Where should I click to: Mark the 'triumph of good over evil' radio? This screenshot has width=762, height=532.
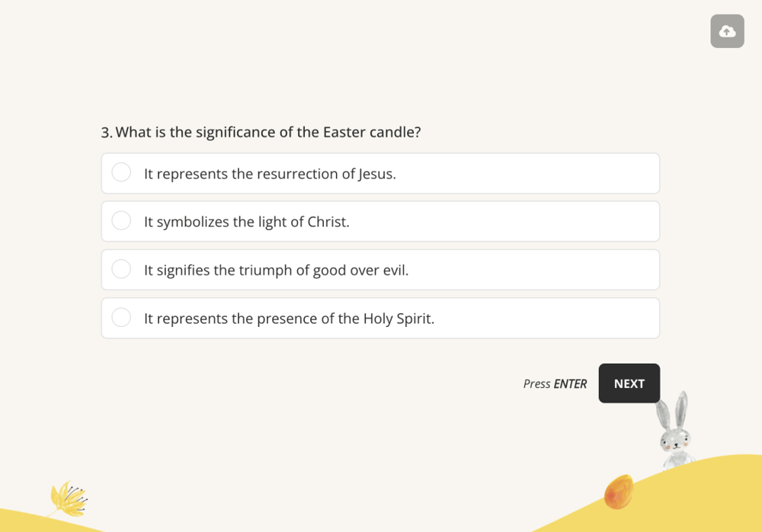tap(121, 269)
